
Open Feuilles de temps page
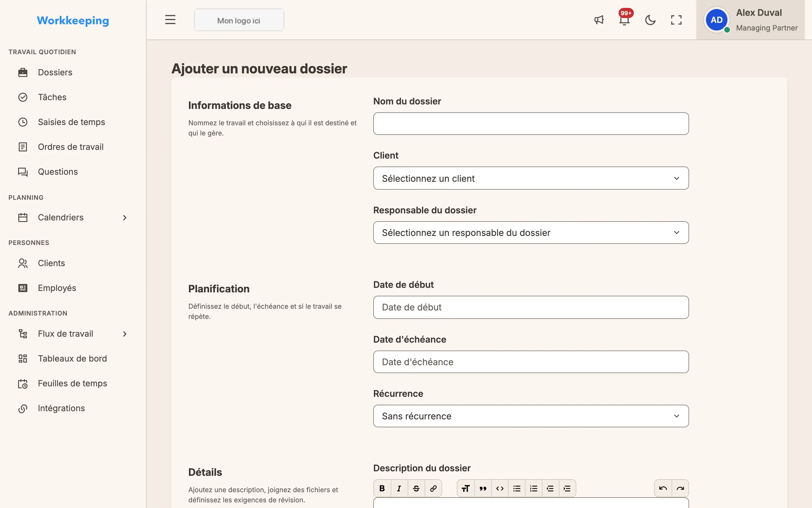click(x=73, y=384)
